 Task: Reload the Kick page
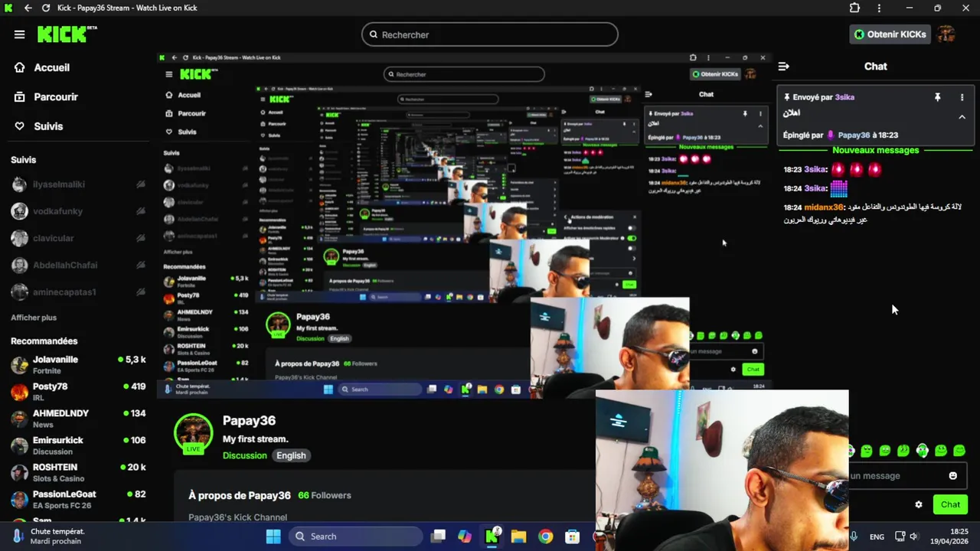tap(46, 8)
